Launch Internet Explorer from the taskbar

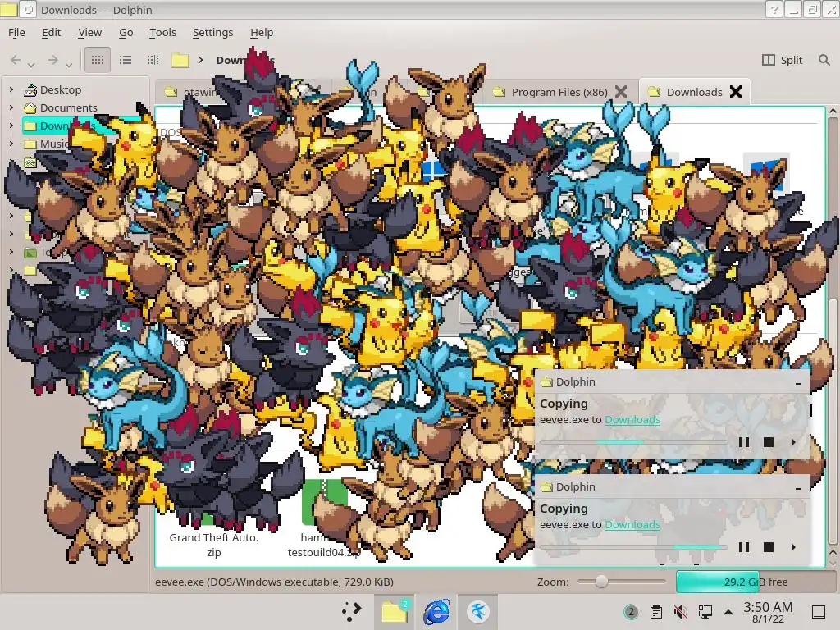(x=436, y=611)
